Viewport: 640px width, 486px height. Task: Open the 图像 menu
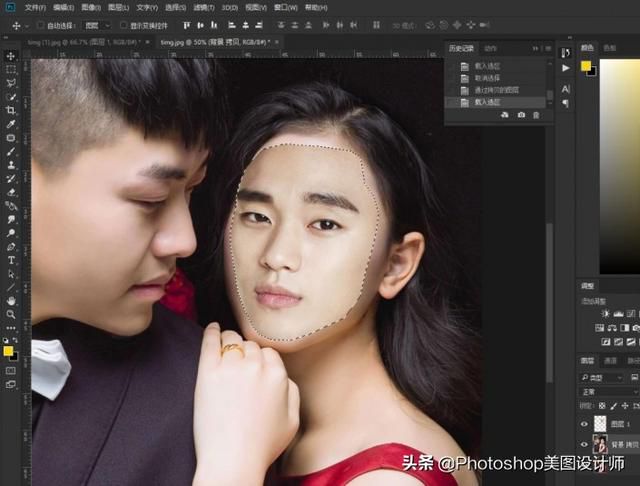click(91, 7)
